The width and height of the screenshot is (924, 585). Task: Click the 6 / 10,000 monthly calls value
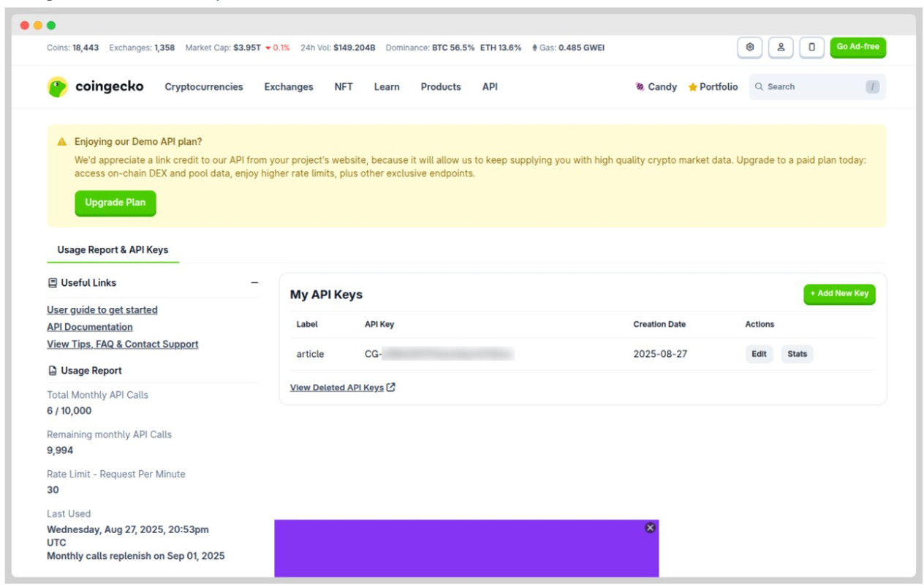69,411
